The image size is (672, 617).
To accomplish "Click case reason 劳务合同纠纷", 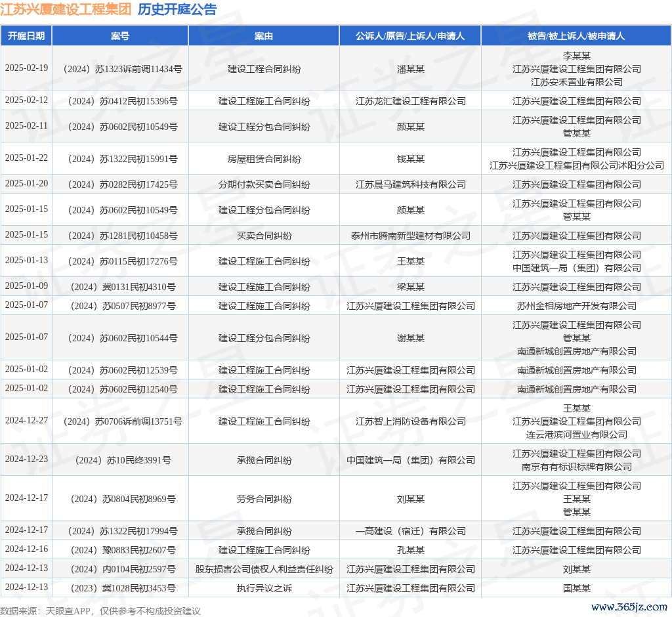I will 264,499.
